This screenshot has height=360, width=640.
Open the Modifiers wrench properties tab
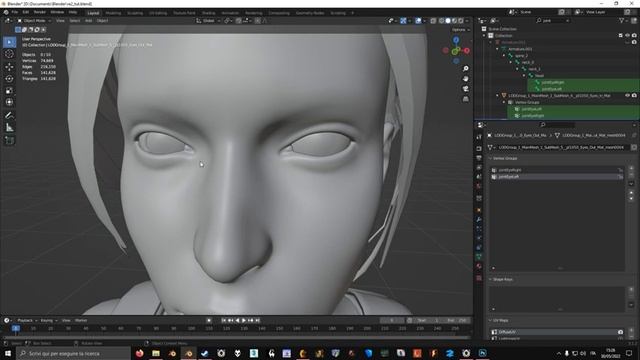(x=479, y=220)
